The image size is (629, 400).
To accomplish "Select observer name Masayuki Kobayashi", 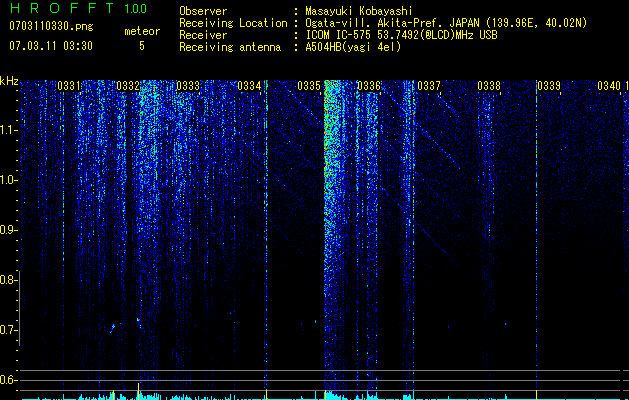I will (359, 11).
